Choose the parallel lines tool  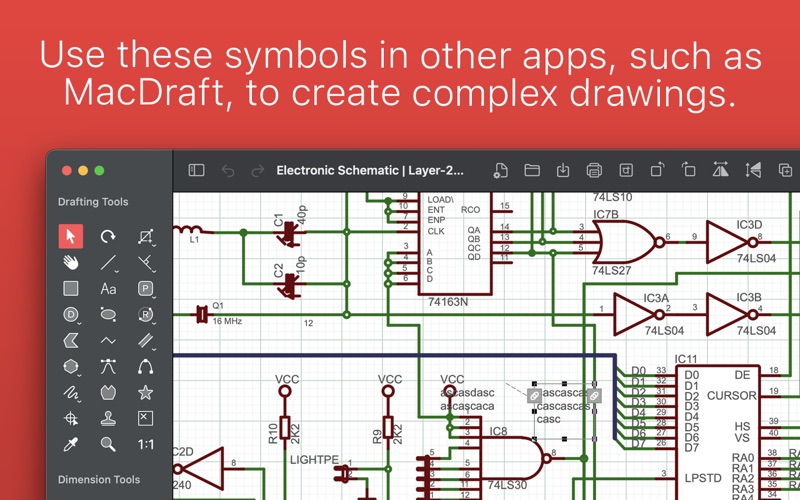point(146,341)
